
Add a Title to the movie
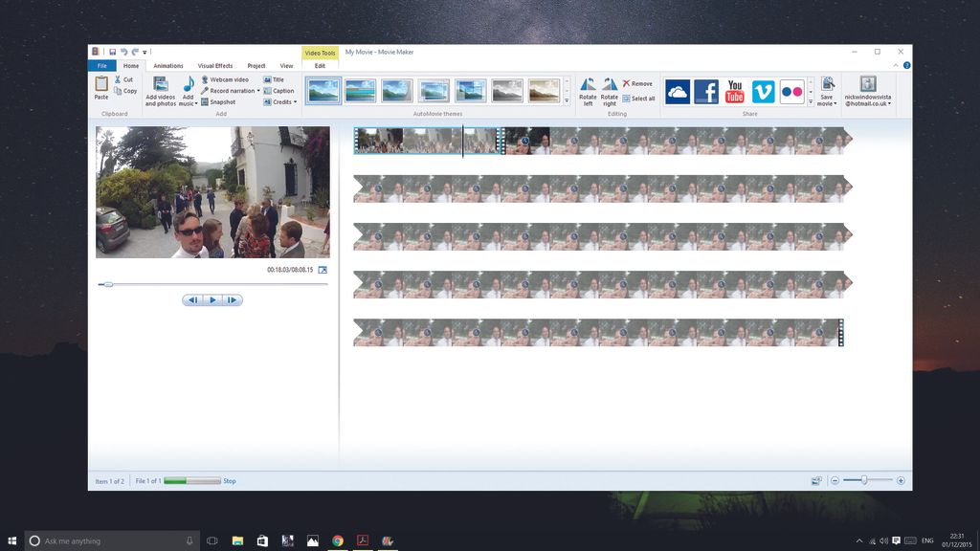pos(278,79)
